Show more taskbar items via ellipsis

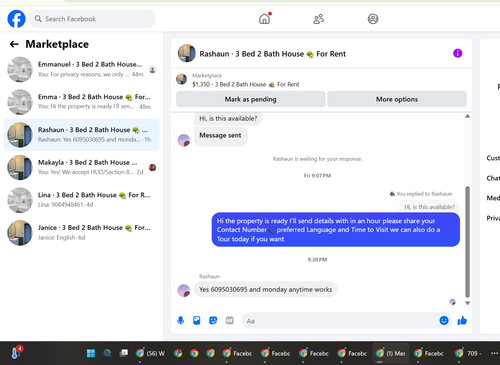tap(495, 353)
